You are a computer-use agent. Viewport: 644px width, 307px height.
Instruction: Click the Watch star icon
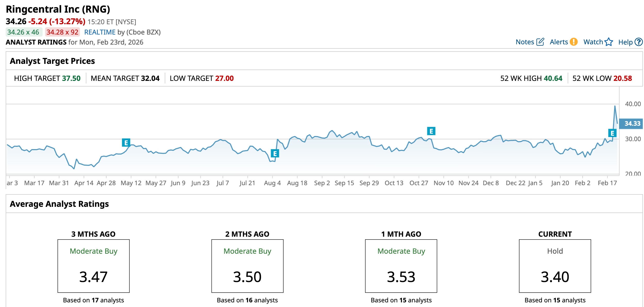point(608,42)
